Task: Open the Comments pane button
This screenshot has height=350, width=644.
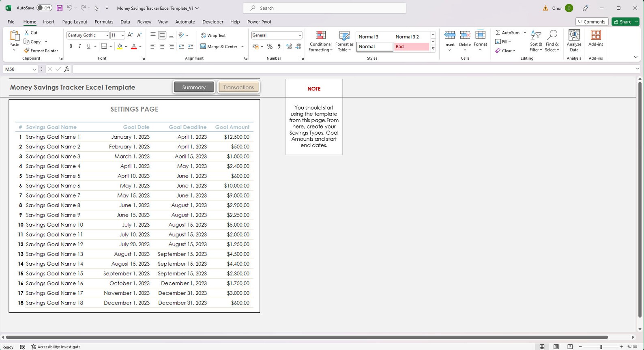Action: 592,22
